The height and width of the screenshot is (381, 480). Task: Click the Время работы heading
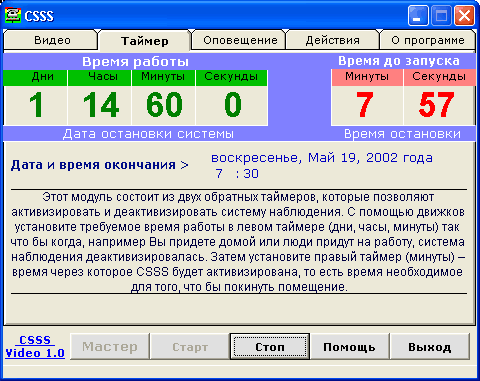tap(135, 62)
